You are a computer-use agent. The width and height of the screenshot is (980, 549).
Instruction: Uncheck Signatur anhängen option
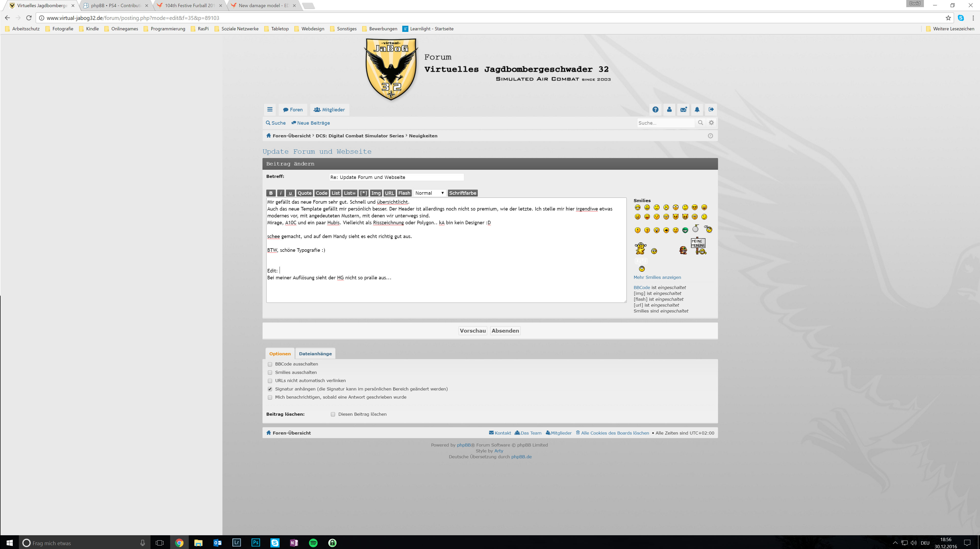(x=270, y=389)
